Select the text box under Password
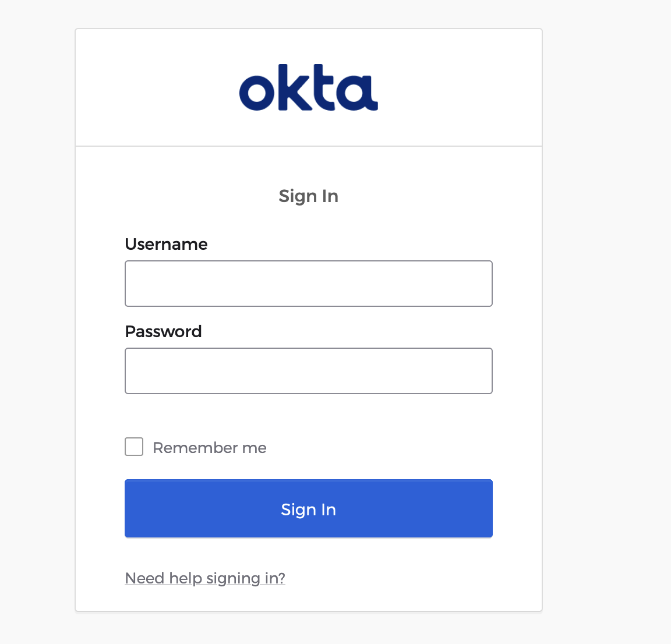 pos(309,370)
